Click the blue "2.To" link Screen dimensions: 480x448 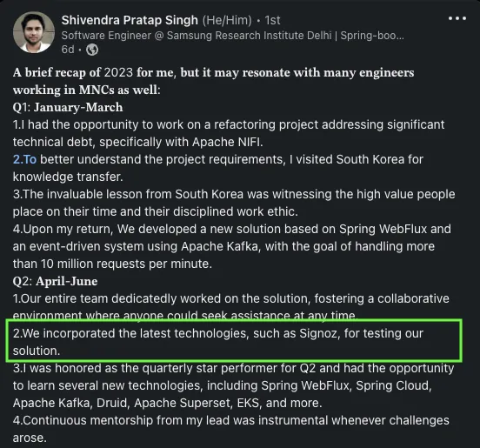pyautogui.click(x=24, y=159)
